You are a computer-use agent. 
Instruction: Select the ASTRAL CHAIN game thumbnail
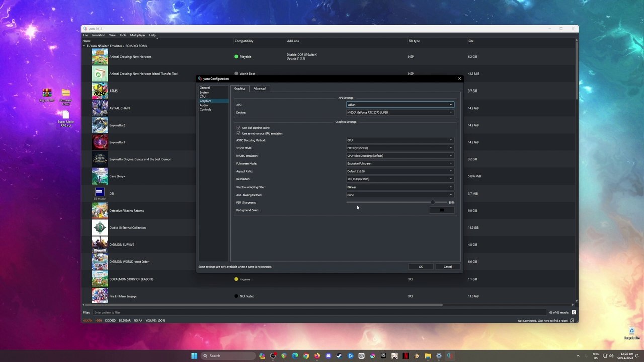coord(100,108)
